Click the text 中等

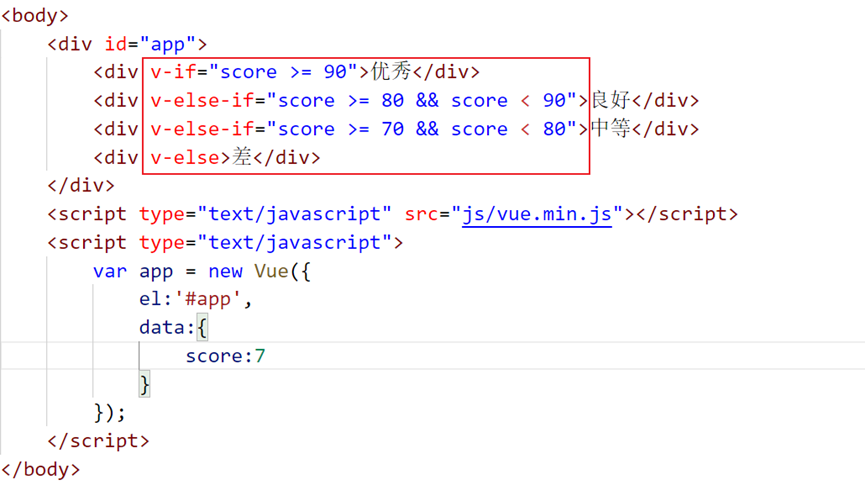tap(611, 129)
